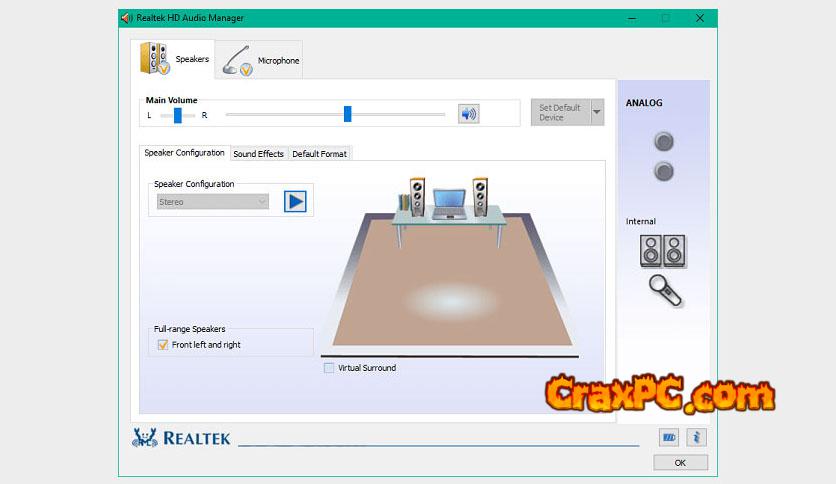The image size is (836, 484).
Task: Click the main volume slider handle
Action: pos(348,114)
